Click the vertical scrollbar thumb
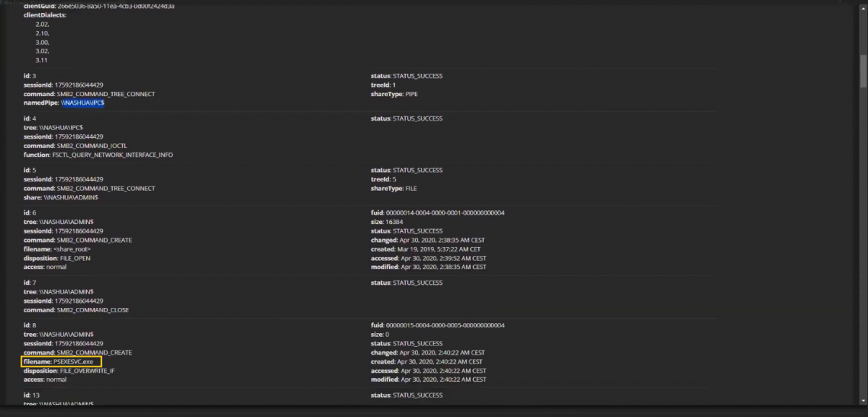Screen dimensions: 868x417 click(x=863, y=72)
